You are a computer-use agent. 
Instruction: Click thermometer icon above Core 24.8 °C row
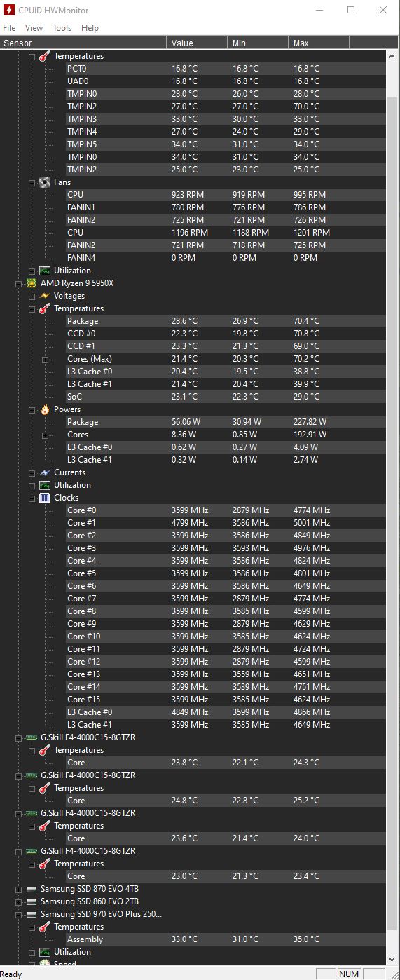pyautogui.click(x=45, y=788)
